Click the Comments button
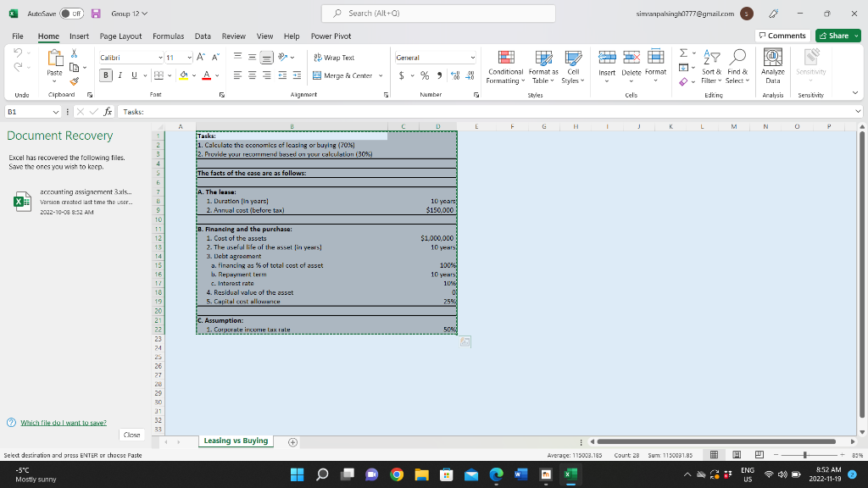Image resolution: width=868 pixels, height=488 pixels. tap(782, 36)
